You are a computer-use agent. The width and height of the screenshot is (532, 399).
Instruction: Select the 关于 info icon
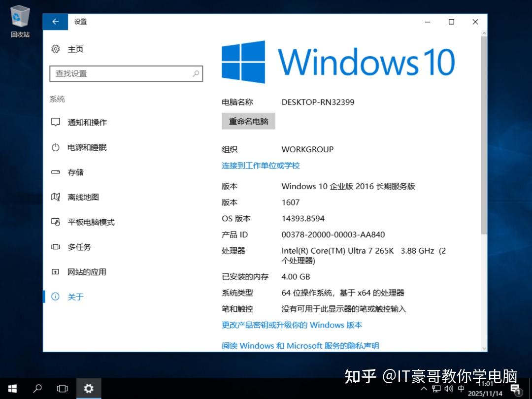[x=55, y=297]
